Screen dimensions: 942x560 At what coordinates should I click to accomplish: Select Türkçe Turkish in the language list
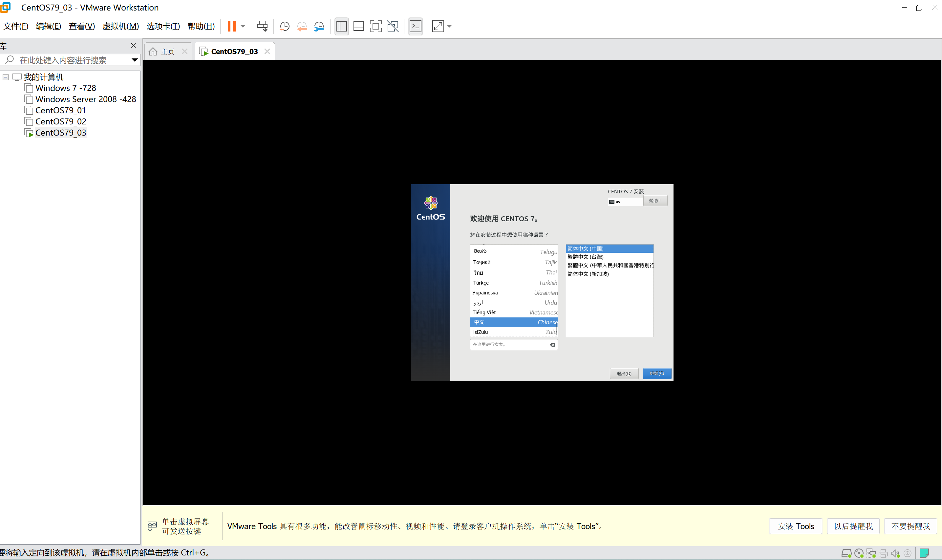pyautogui.click(x=514, y=283)
